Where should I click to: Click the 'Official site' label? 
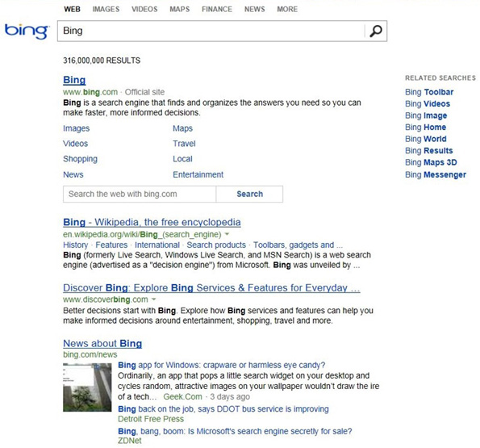click(144, 92)
